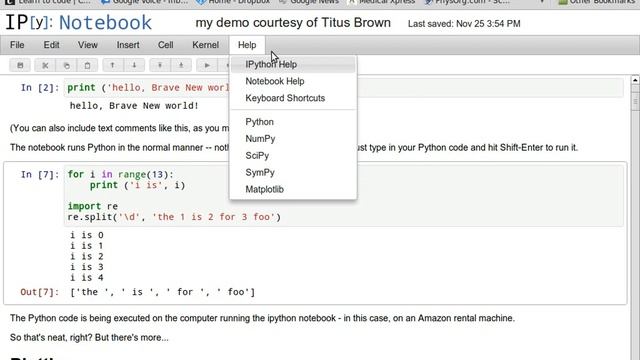Image resolution: width=640 pixels, height=360 pixels.
Task: Move cell down with arrow icon
Action: (134, 65)
